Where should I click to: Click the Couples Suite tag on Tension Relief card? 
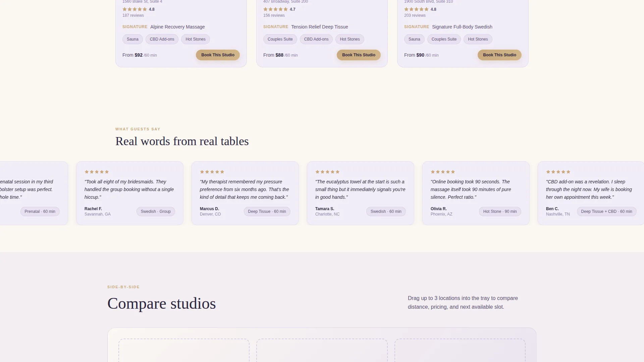point(280,39)
